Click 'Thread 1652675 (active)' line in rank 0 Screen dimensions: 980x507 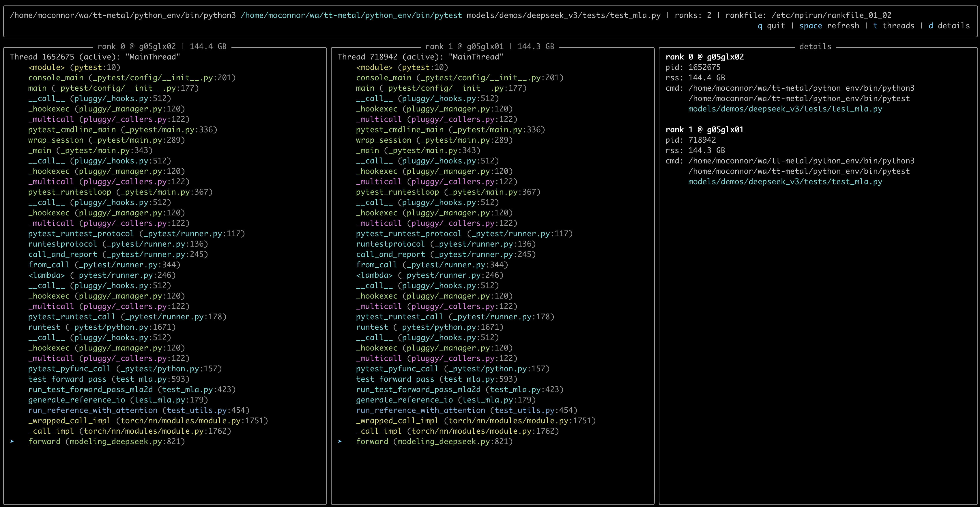point(95,57)
